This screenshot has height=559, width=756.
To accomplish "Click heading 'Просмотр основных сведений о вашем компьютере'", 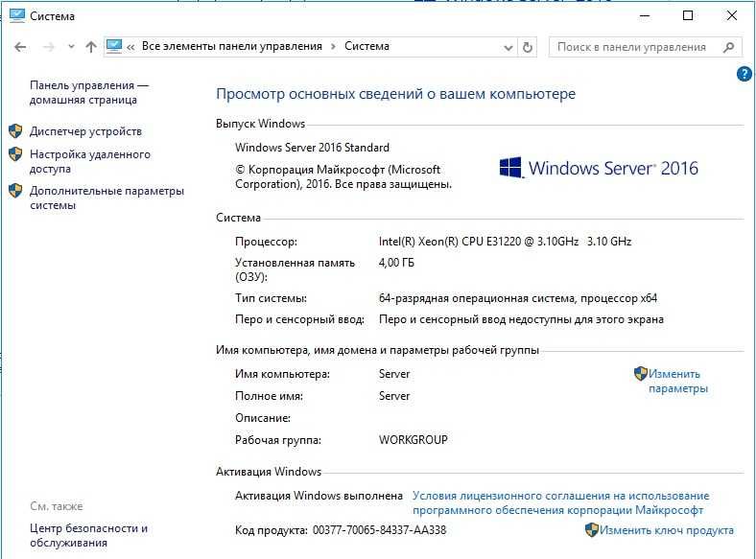I will (395, 94).
